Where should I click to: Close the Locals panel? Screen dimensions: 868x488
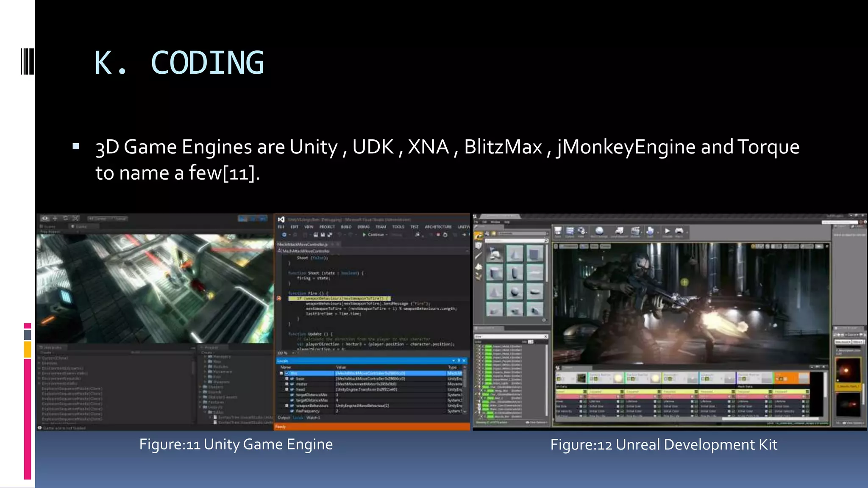(464, 361)
